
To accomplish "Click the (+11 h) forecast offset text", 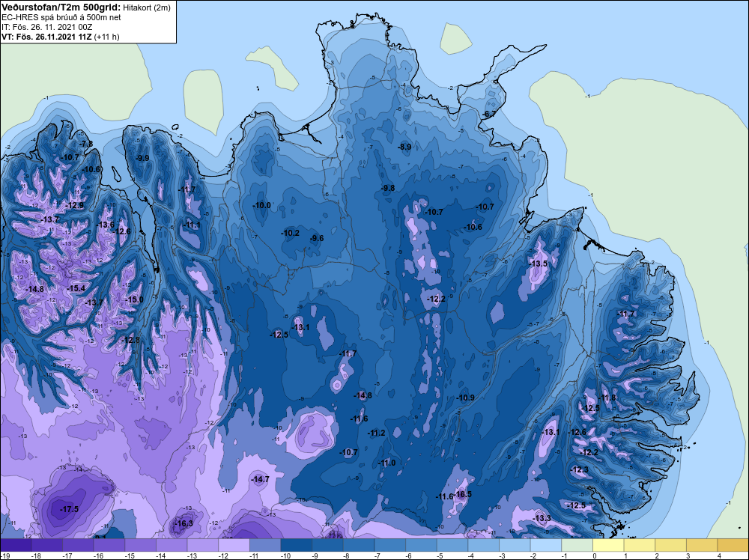I will tap(107, 37).
